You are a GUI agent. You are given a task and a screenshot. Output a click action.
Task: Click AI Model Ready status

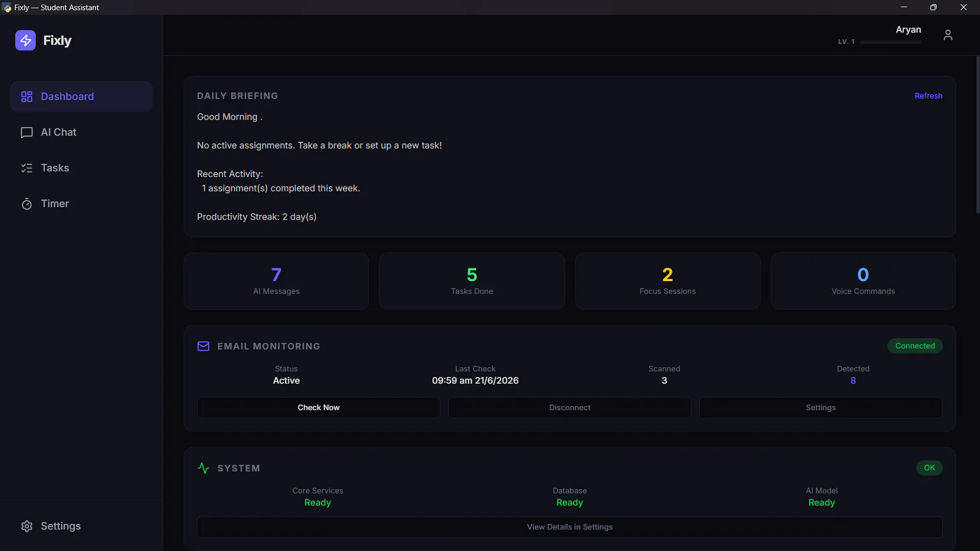click(822, 503)
